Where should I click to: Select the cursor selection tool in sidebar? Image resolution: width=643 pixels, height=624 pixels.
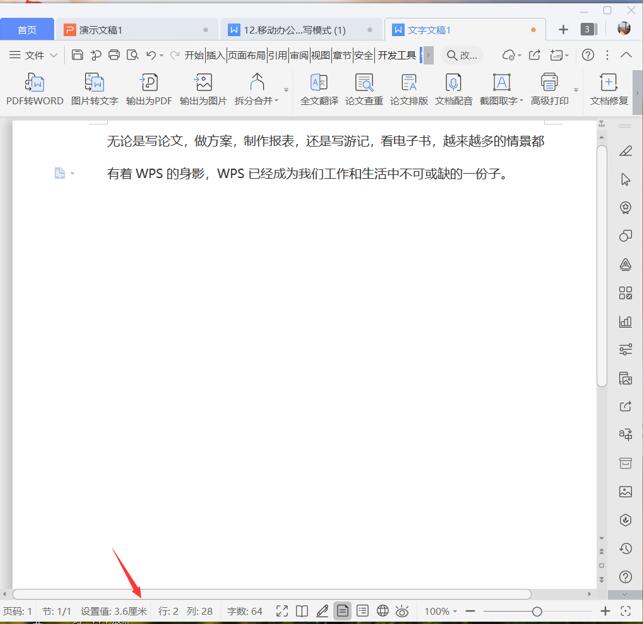click(x=625, y=179)
